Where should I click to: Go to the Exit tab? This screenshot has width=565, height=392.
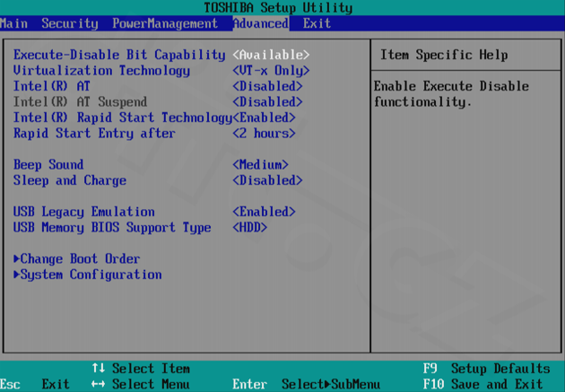pyautogui.click(x=317, y=23)
